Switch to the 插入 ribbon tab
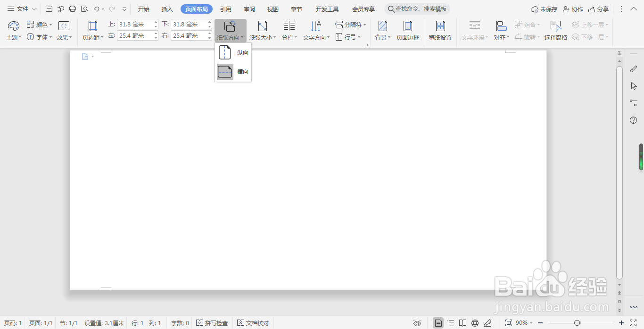This screenshot has height=329, width=644. (x=167, y=8)
